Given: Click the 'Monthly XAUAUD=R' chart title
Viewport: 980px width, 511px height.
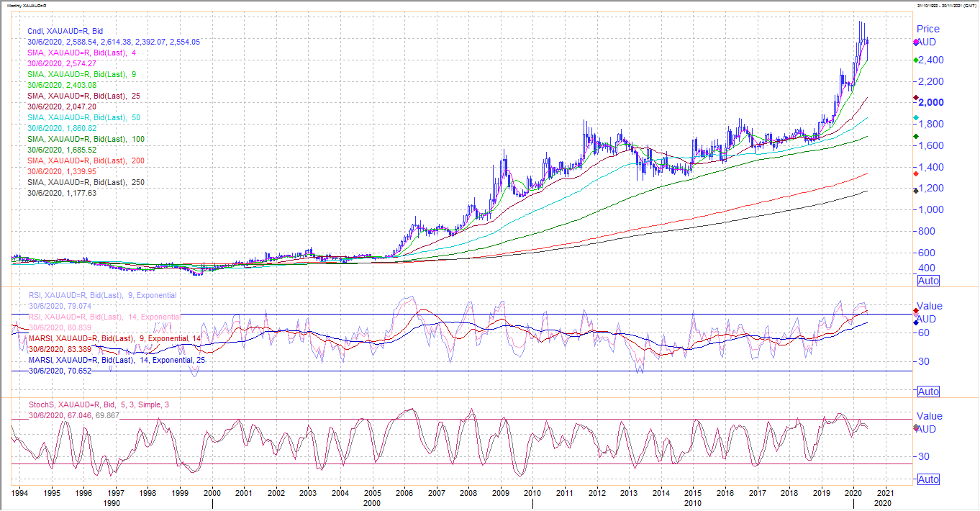Looking at the screenshot, I should [27, 6].
